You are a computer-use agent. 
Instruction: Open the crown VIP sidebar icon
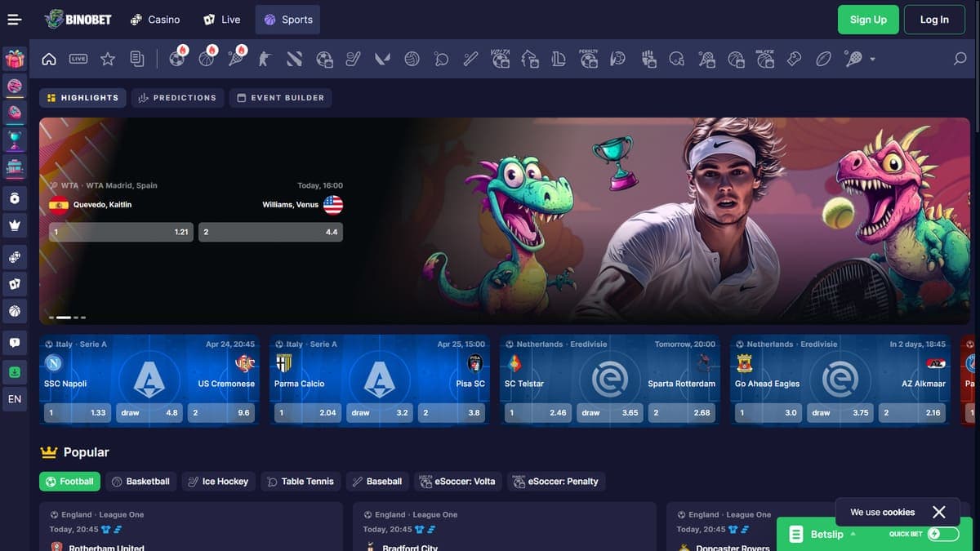coord(15,224)
